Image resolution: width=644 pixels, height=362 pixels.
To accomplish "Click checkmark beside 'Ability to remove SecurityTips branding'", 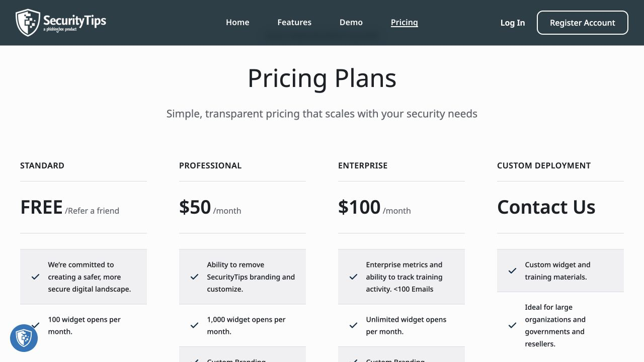I will pyautogui.click(x=194, y=277).
